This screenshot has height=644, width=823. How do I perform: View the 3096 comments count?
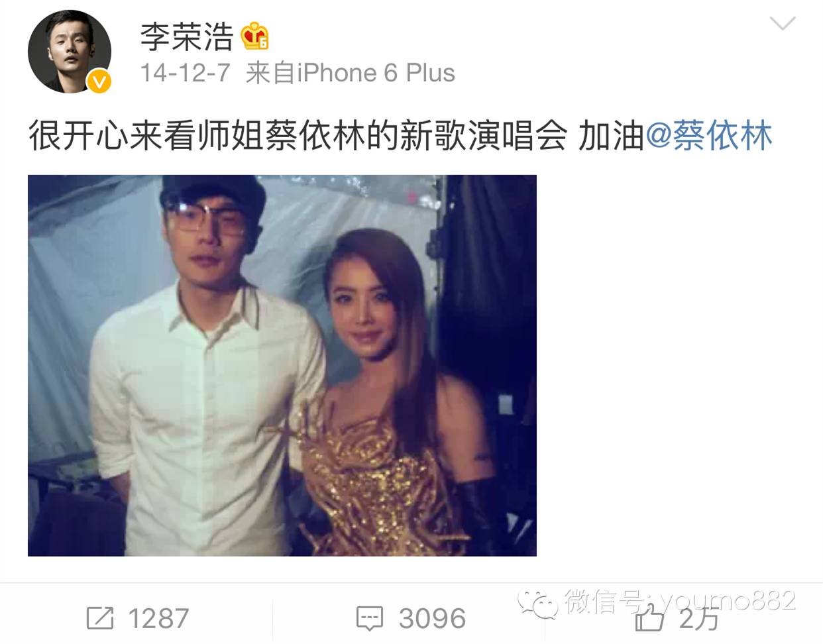432,619
